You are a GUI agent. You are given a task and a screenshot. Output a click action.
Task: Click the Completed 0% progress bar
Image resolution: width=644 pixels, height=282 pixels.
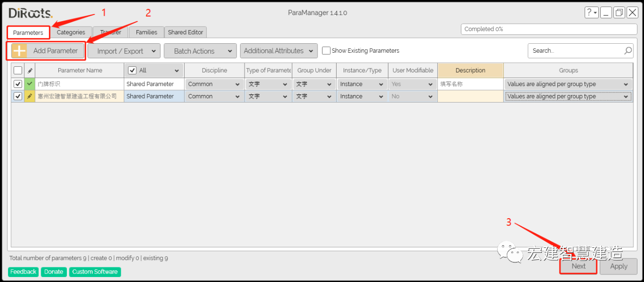pos(549,29)
